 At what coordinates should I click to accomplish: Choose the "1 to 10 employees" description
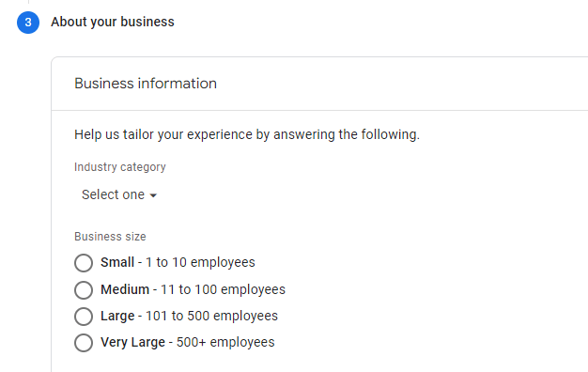(200, 262)
